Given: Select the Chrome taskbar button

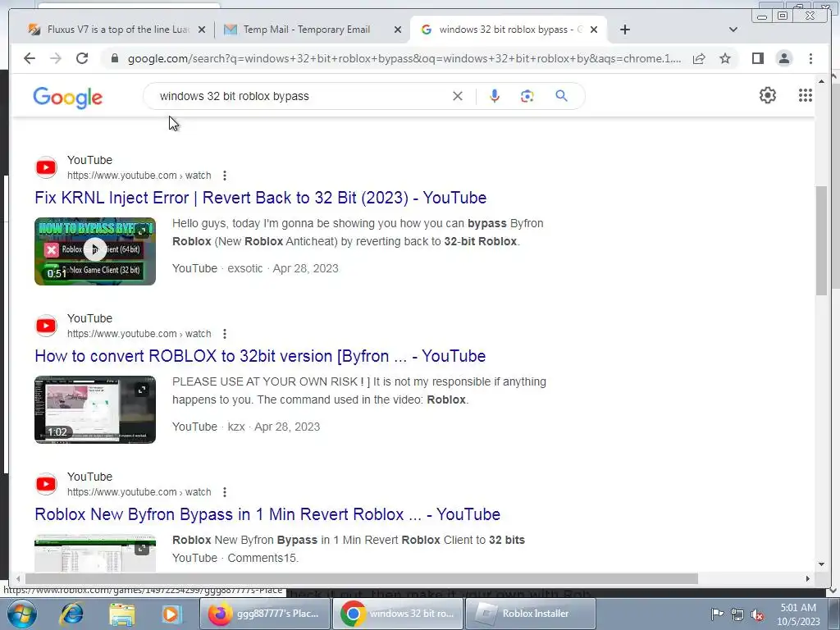Looking at the screenshot, I should (398, 614).
